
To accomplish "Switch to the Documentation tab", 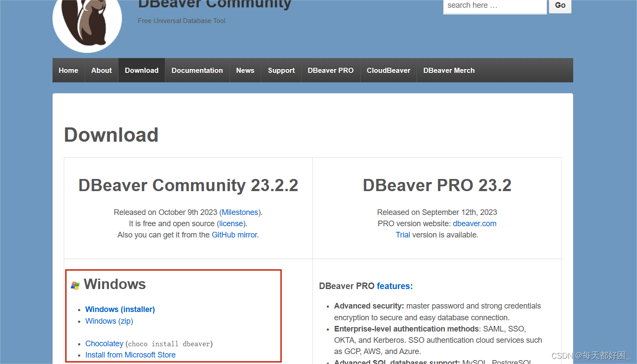I will (197, 70).
